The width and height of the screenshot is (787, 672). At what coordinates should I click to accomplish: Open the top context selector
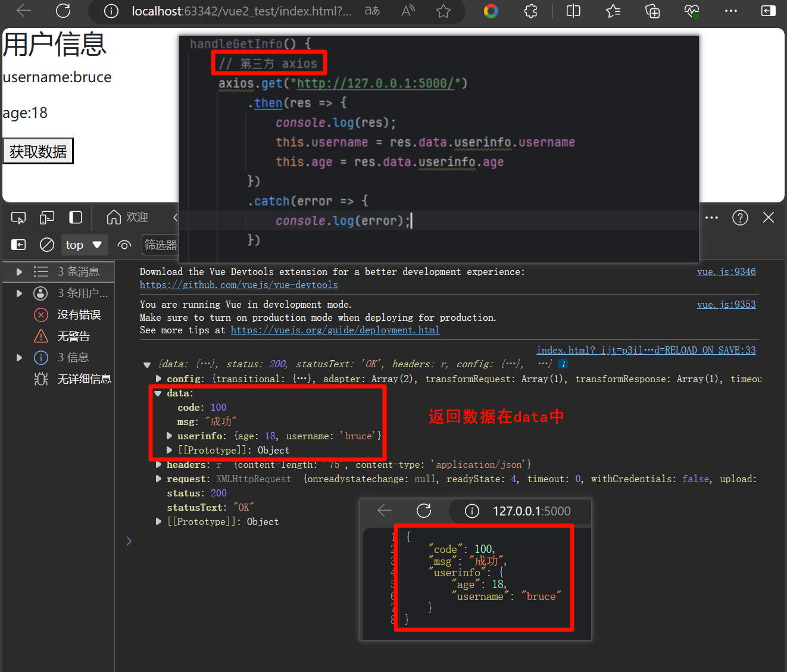coord(84,245)
